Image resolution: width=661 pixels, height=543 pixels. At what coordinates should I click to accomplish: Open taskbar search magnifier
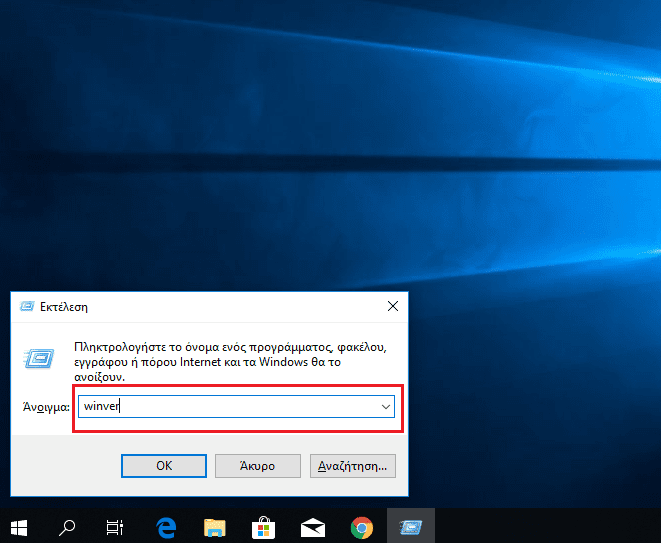[x=67, y=527]
